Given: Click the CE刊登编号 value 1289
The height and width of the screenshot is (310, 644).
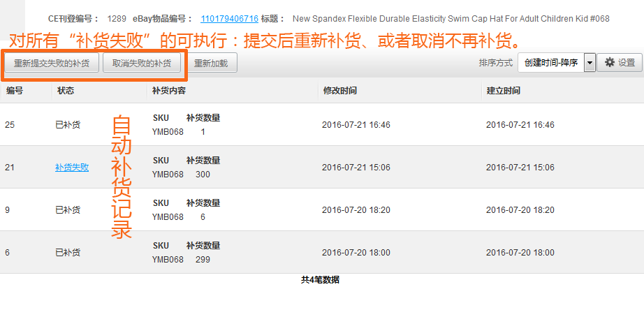Looking at the screenshot, I should tap(117, 18).
